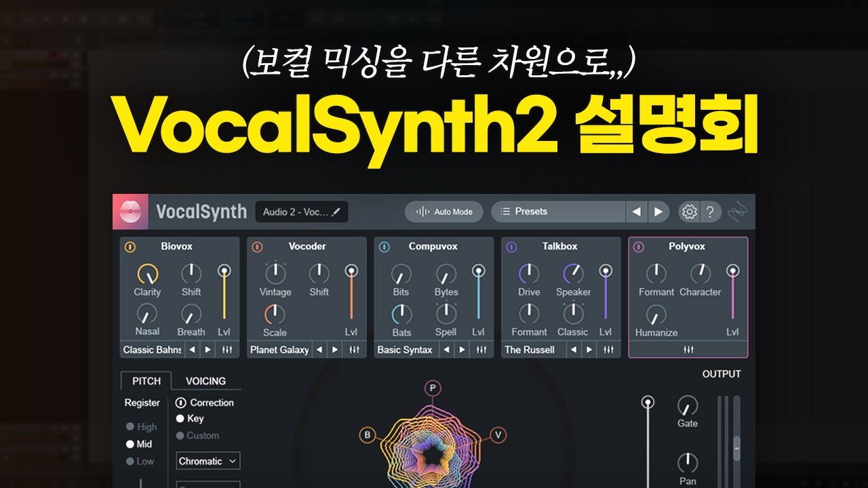The width and height of the screenshot is (868, 488).
Task: Click the P node in visualizer
Action: click(433, 388)
